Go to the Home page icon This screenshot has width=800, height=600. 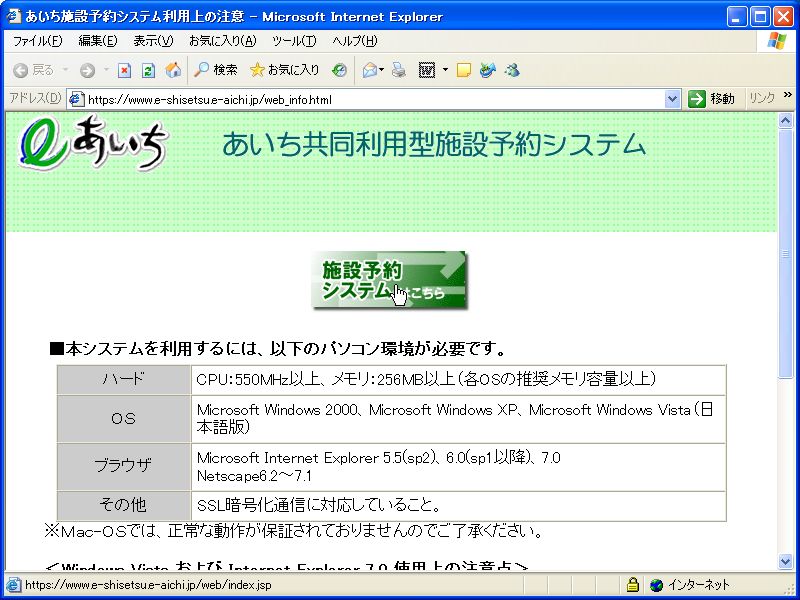(x=173, y=70)
